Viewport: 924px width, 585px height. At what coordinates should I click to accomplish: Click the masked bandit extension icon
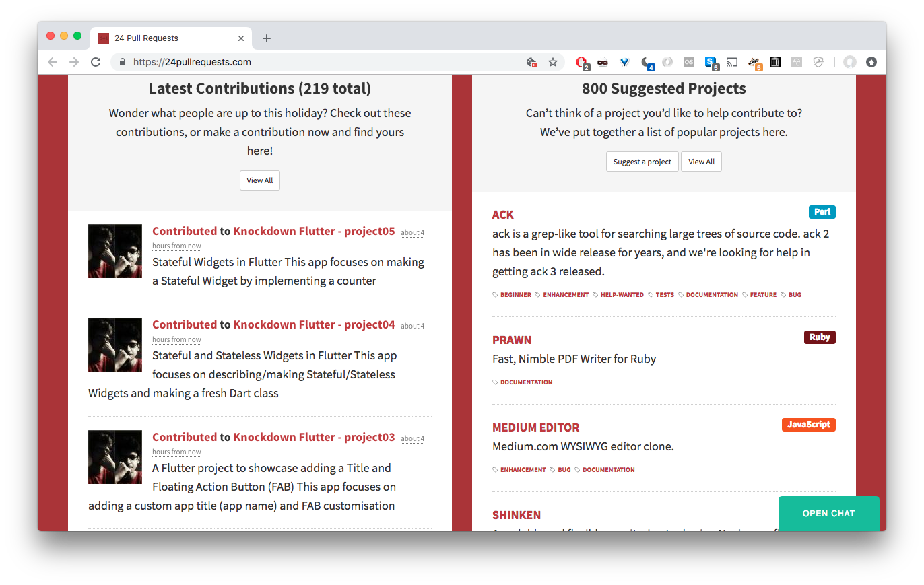(x=603, y=62)
